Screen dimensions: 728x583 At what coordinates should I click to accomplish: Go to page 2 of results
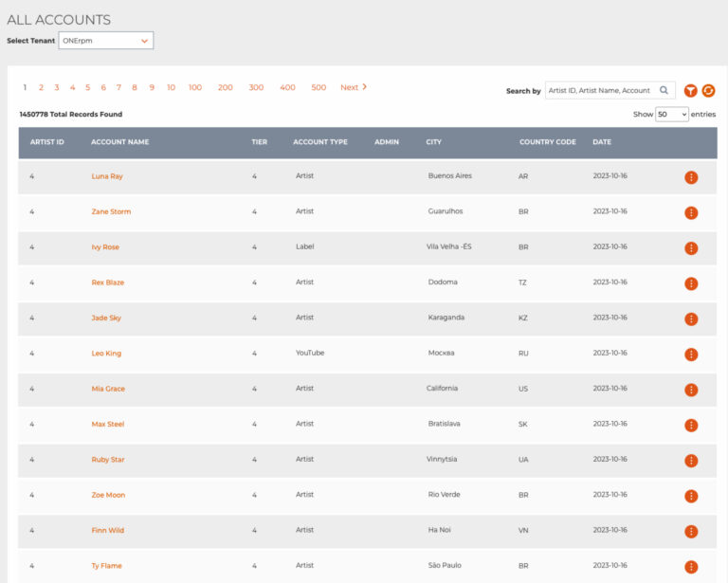tap(41, 87)
